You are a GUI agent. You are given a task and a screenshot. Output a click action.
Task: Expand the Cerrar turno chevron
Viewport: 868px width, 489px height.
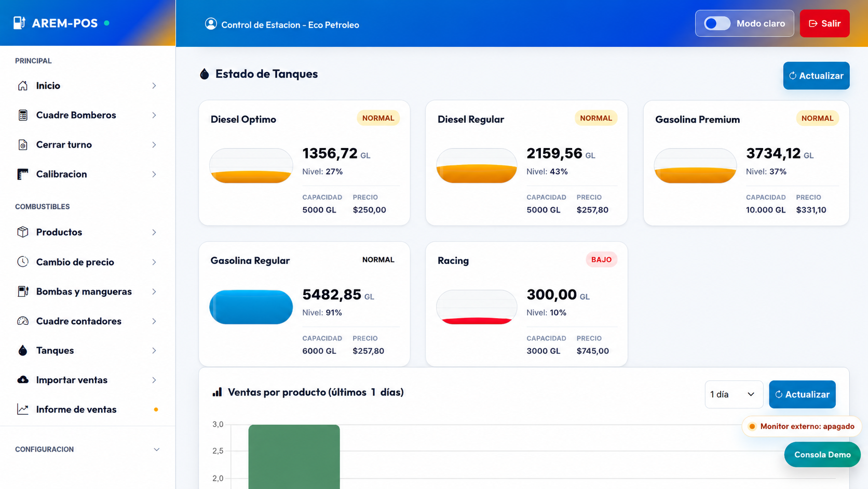(154, 145)
